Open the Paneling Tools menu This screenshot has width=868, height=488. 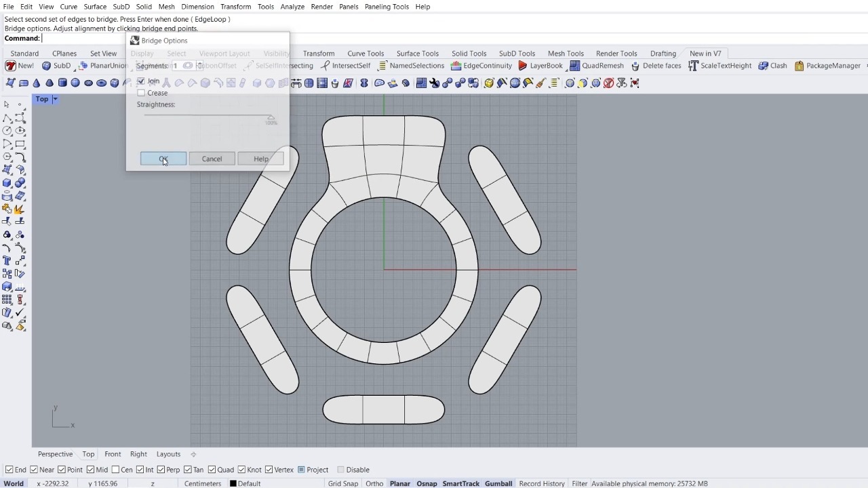point(387,6)
